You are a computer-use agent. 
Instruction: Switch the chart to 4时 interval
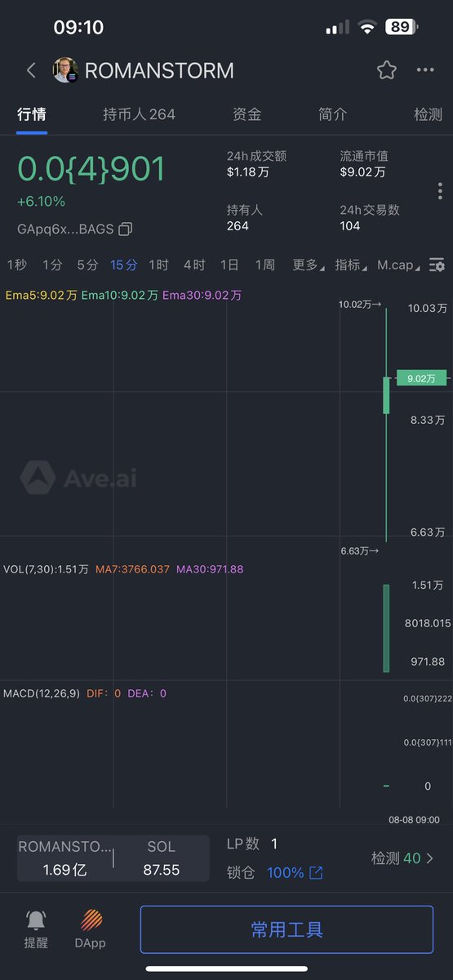(x=194, y=265)
